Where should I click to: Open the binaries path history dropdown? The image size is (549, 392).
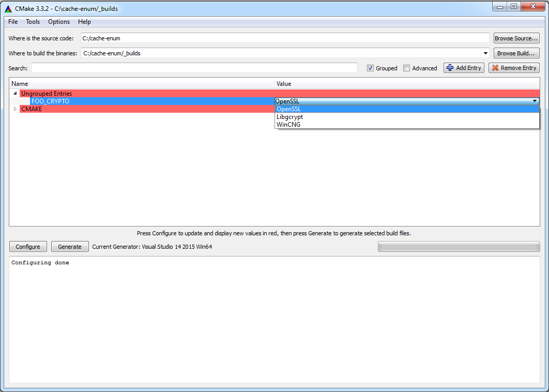(485, 53)
